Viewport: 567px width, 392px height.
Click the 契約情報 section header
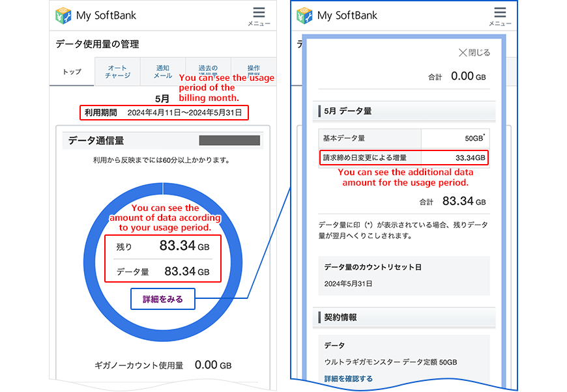coord(404,317)
